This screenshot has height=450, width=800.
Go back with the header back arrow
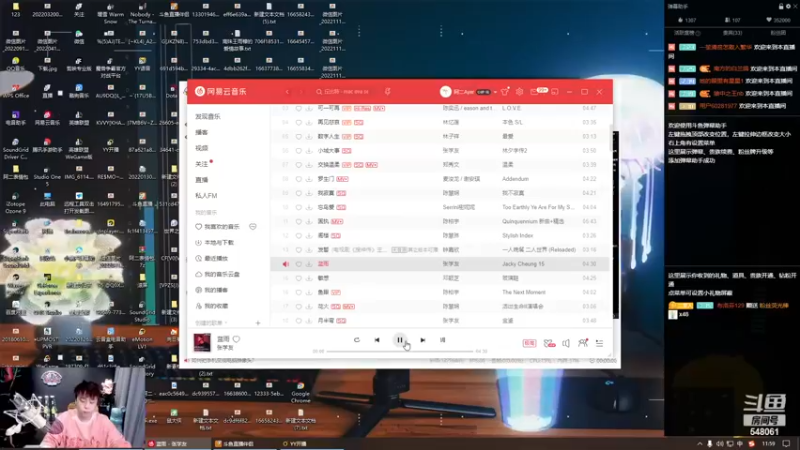[x=287, y=92]
